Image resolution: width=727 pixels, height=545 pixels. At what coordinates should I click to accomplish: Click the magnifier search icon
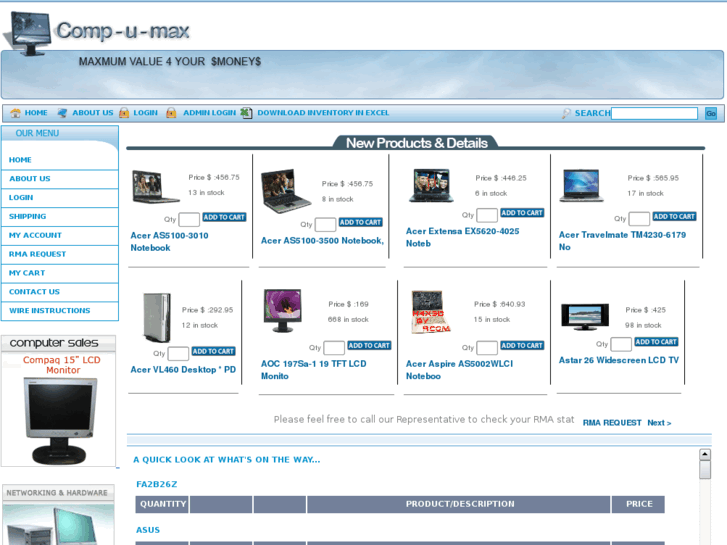click(x=566, y=113)
